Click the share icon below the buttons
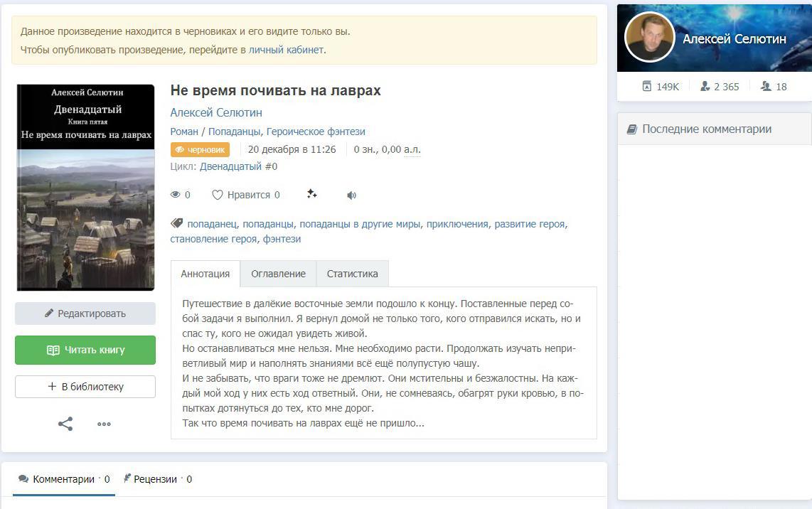This screenshot has width=812, height=509. (65, 424)
